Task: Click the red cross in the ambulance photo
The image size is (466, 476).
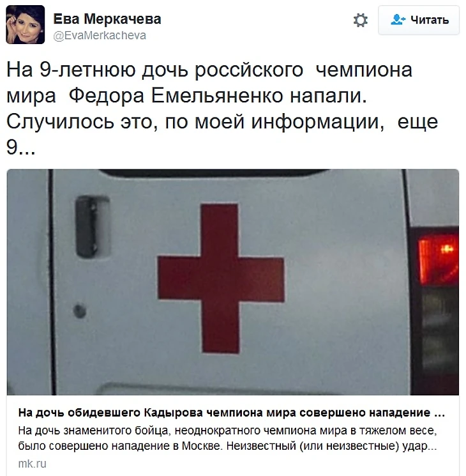Action: (221, 279)
